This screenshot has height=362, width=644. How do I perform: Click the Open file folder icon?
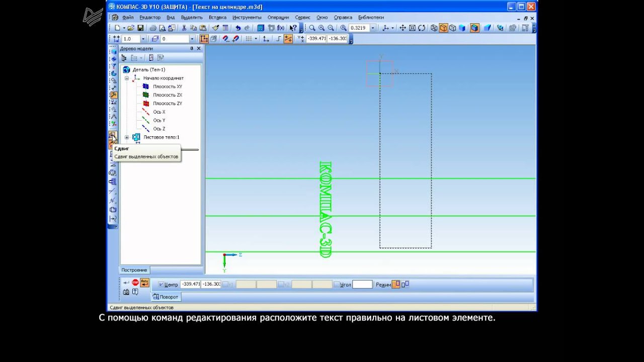[131, 28]
